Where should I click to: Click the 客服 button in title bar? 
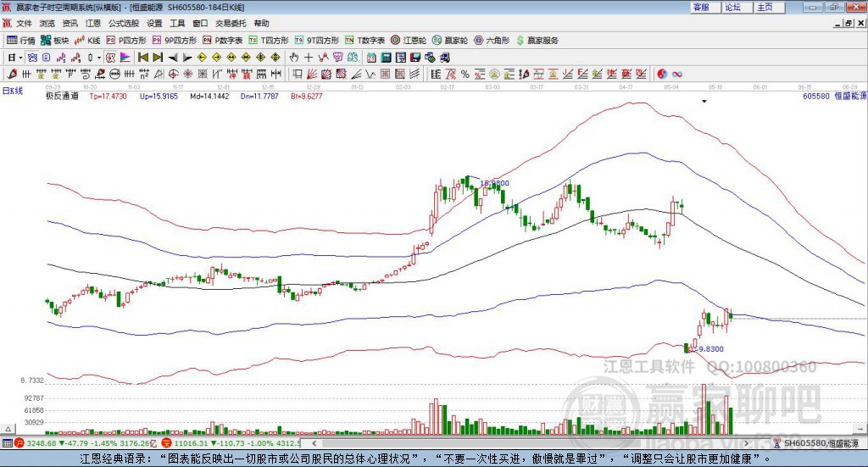point(704,7)
